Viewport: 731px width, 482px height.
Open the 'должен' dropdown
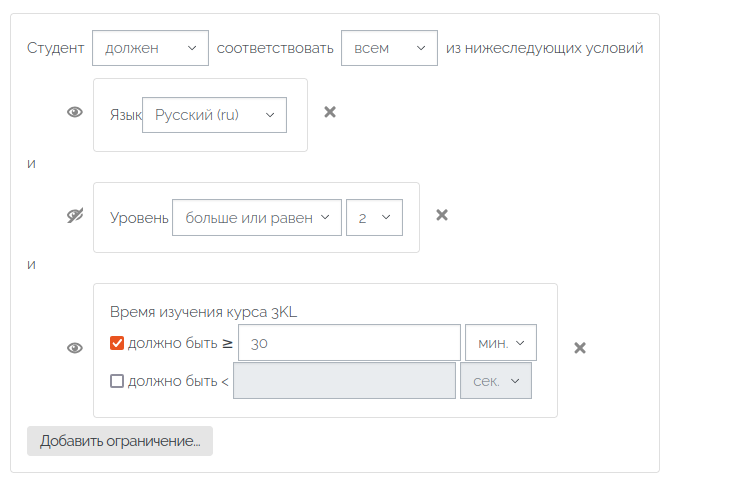150,48
